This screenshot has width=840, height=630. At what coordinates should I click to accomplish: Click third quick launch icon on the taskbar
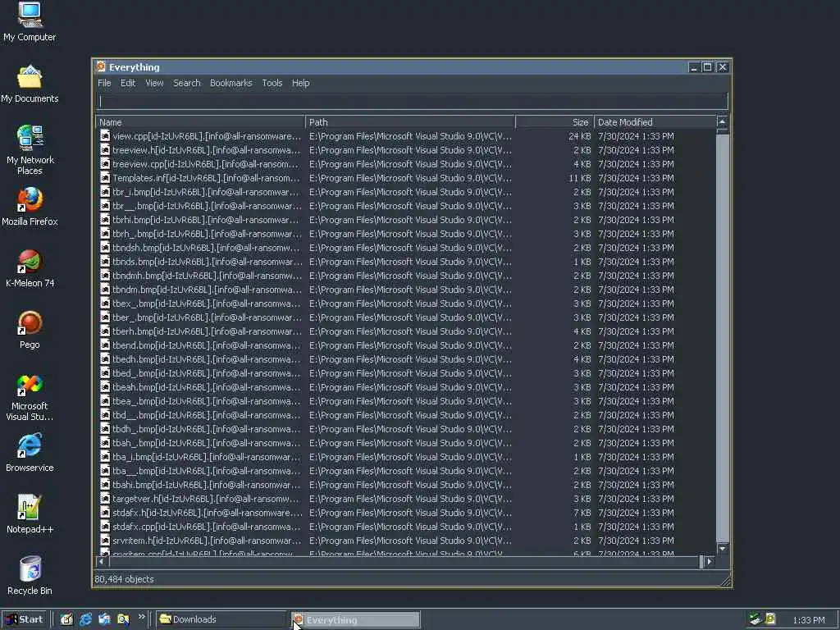[104, 619]
